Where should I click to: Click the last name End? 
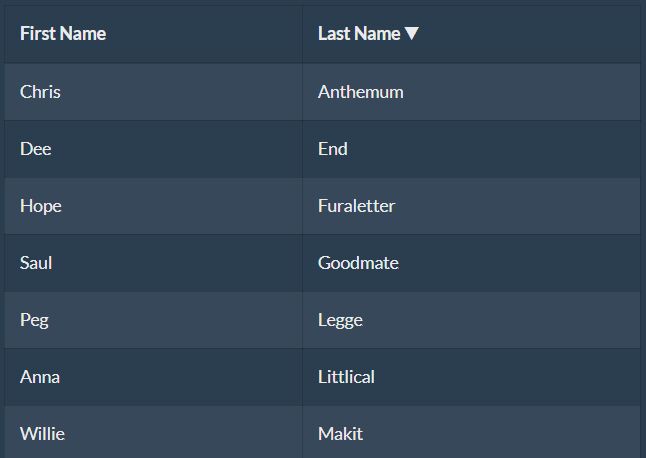pyautogui.click(x=333, y=149)
